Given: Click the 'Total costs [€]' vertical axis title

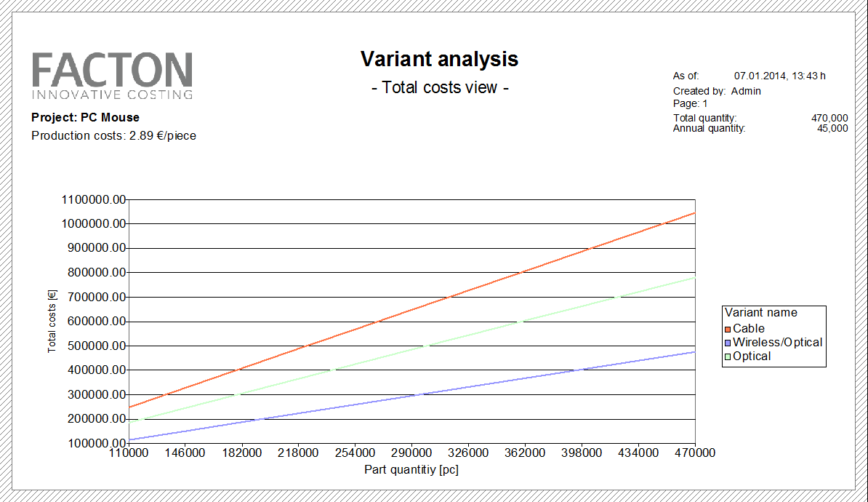Looking at the screenshot, I should coord(52,321).
